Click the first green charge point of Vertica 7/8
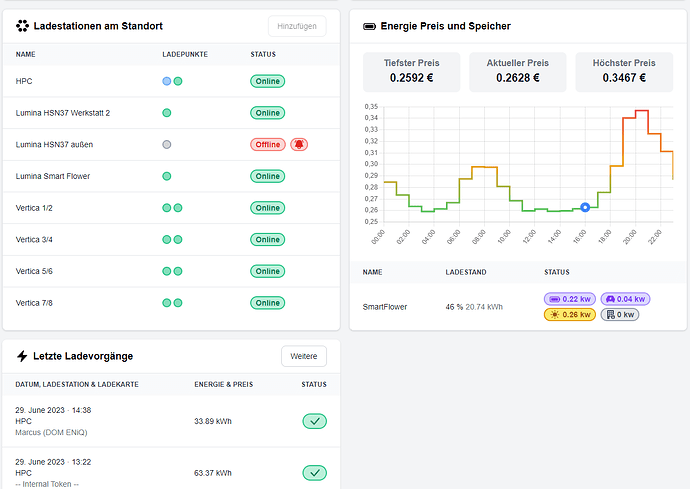The image size is (690, 489). [167, 303]
